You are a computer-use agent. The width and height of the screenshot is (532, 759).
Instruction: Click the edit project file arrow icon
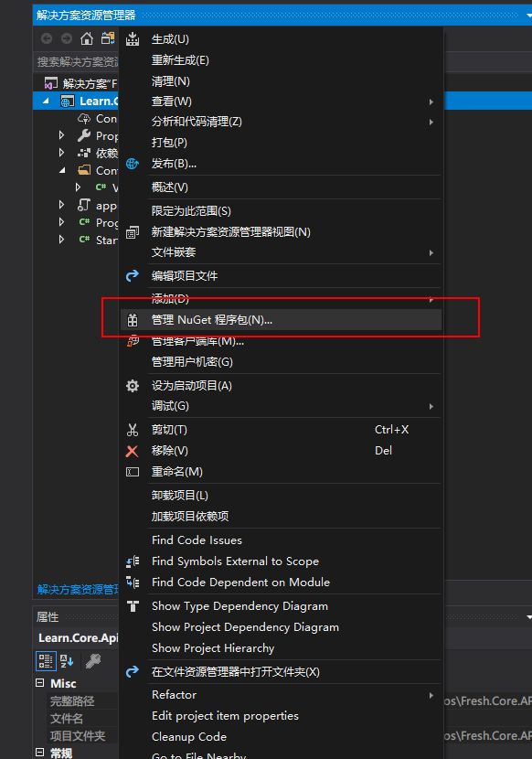tap(133, 276)
